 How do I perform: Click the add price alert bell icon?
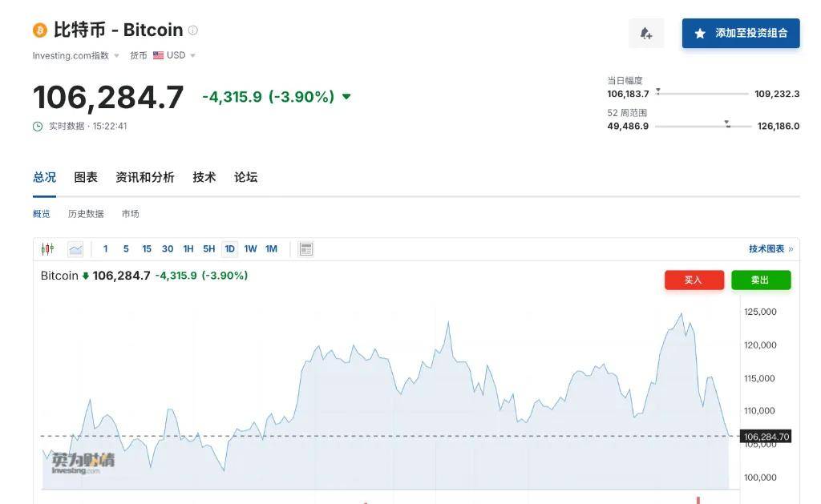646,34
